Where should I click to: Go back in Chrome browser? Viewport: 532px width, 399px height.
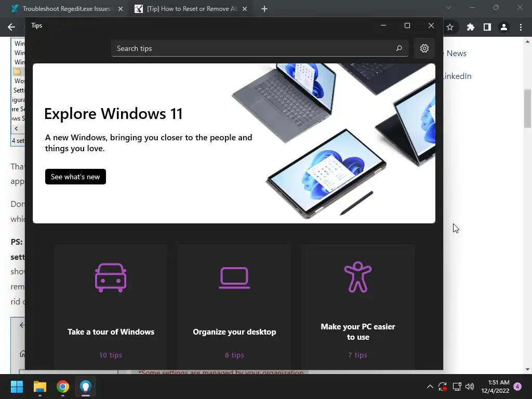click(11, 27)
